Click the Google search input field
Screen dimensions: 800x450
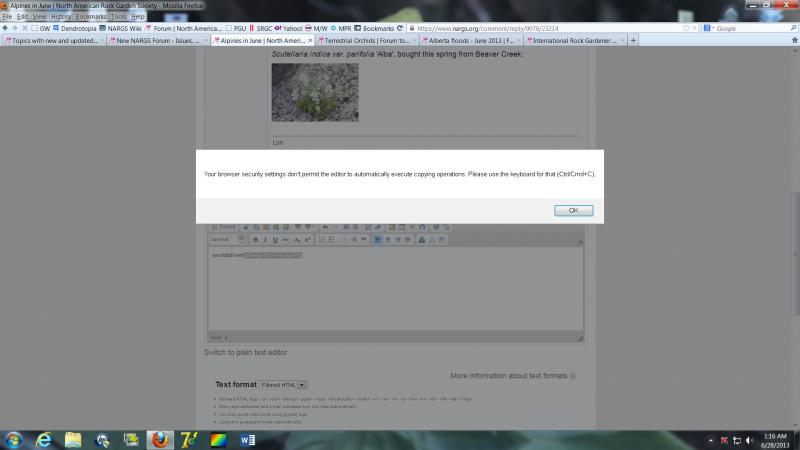point(745,28)
